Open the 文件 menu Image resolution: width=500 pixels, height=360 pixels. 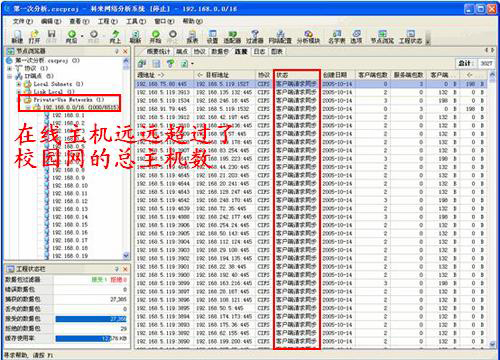[23, 21]
